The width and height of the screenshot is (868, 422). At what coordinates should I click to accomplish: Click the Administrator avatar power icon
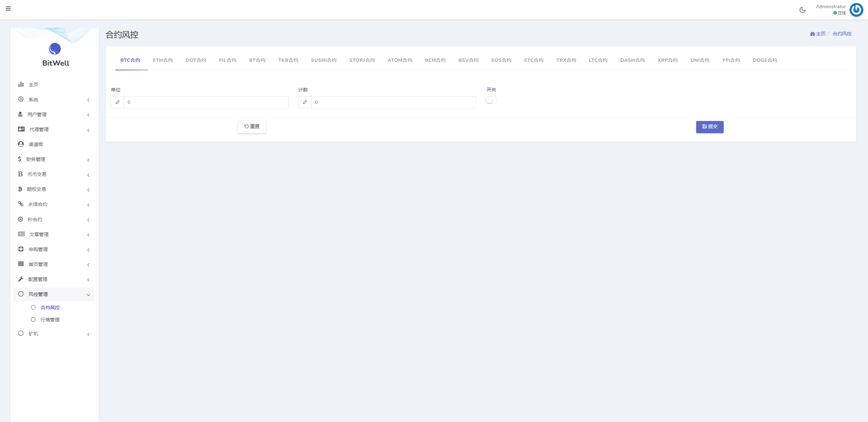[856, 10]
